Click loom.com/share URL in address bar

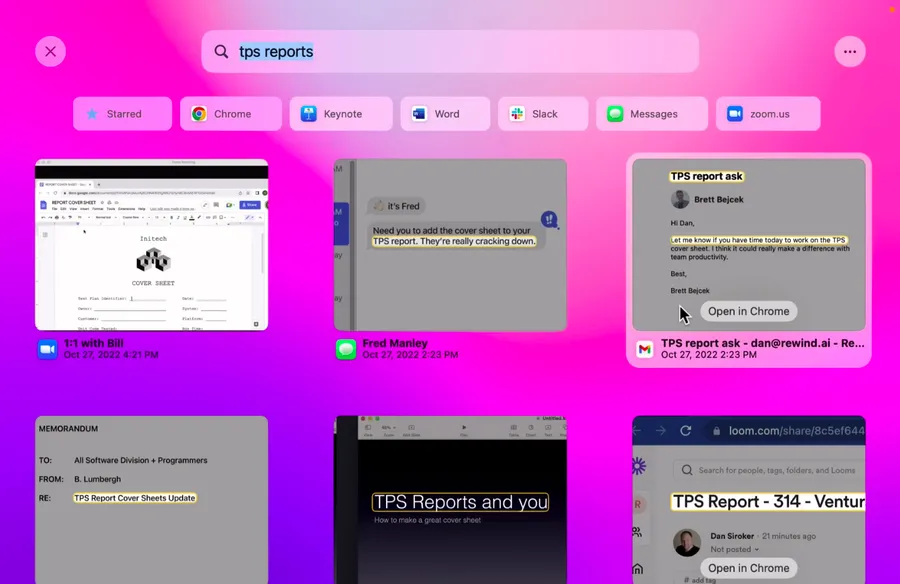[x=796, y=431]
